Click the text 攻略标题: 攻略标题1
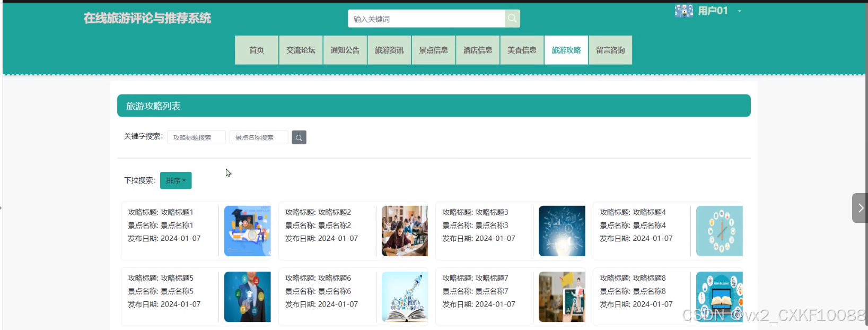The height and width of the screenshot is (330, 868). click(161, 212)
